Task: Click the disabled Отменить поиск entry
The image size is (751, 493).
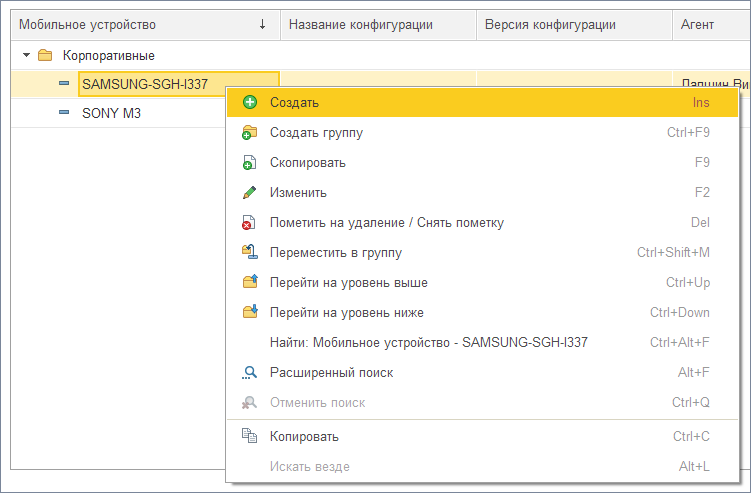Action: point(482,402)
